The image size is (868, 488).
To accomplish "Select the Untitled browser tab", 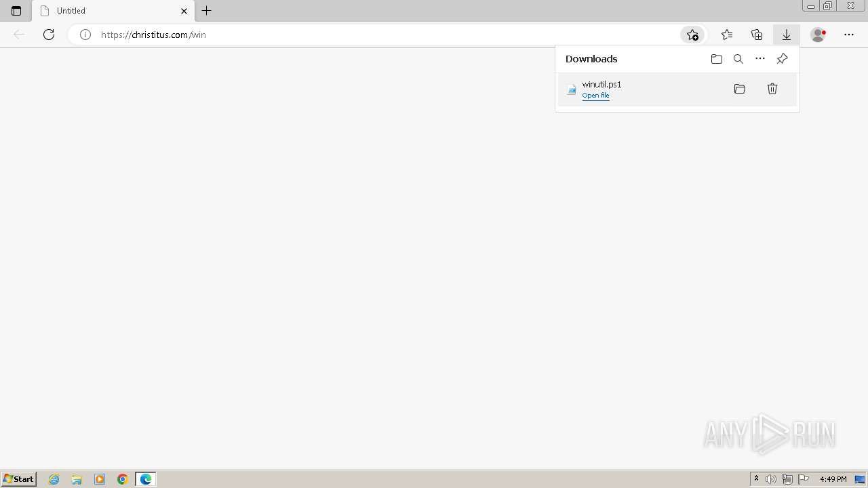I will click(113, 11).
